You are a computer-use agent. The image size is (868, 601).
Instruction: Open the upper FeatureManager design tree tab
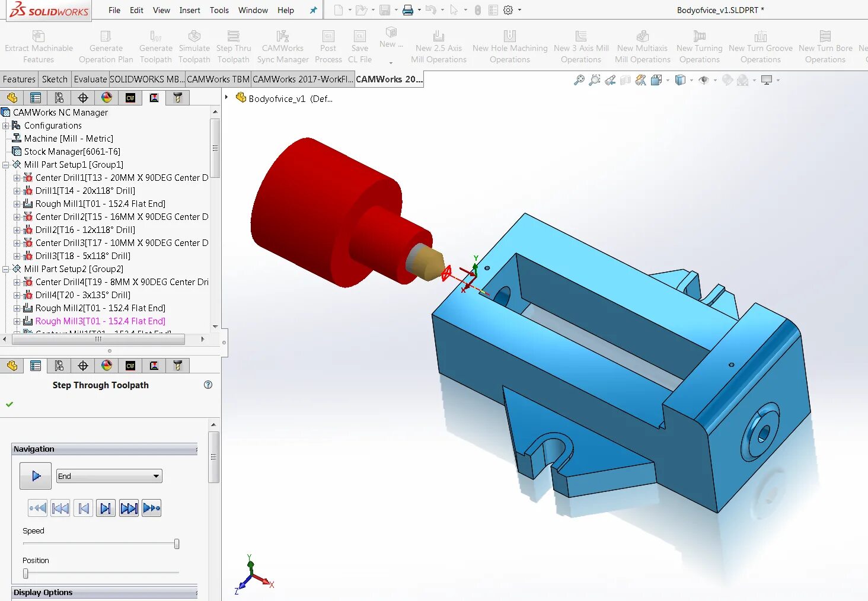click(x=12, y=98)
